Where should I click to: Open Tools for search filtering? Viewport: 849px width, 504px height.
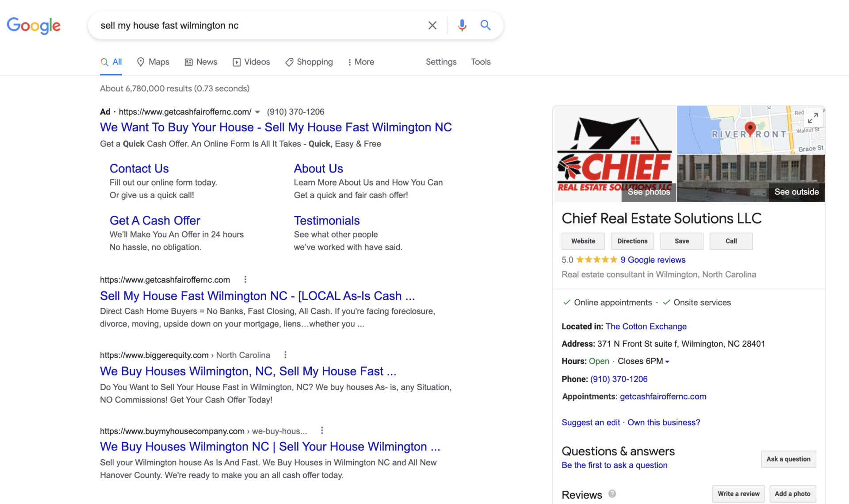click(480, 62)
